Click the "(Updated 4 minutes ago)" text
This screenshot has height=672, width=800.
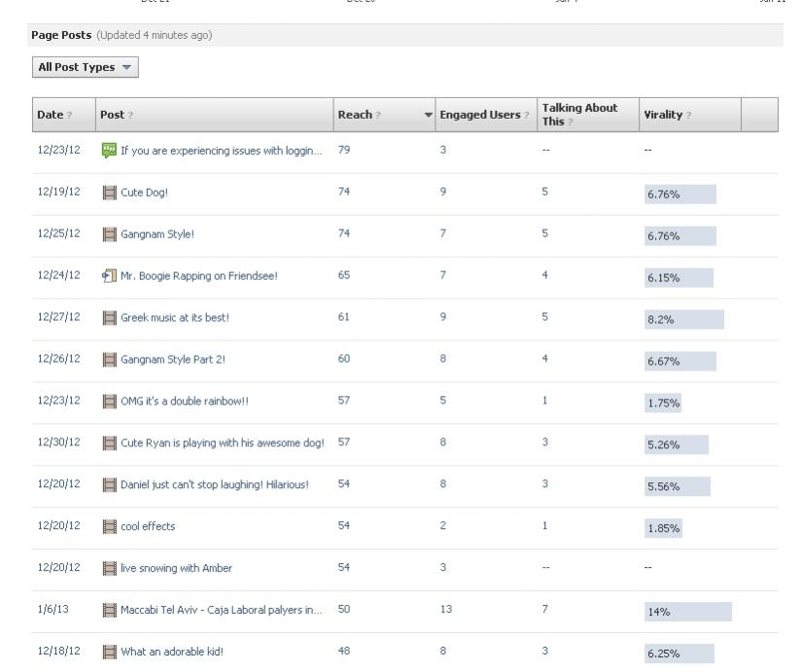(x=155, y=35)
